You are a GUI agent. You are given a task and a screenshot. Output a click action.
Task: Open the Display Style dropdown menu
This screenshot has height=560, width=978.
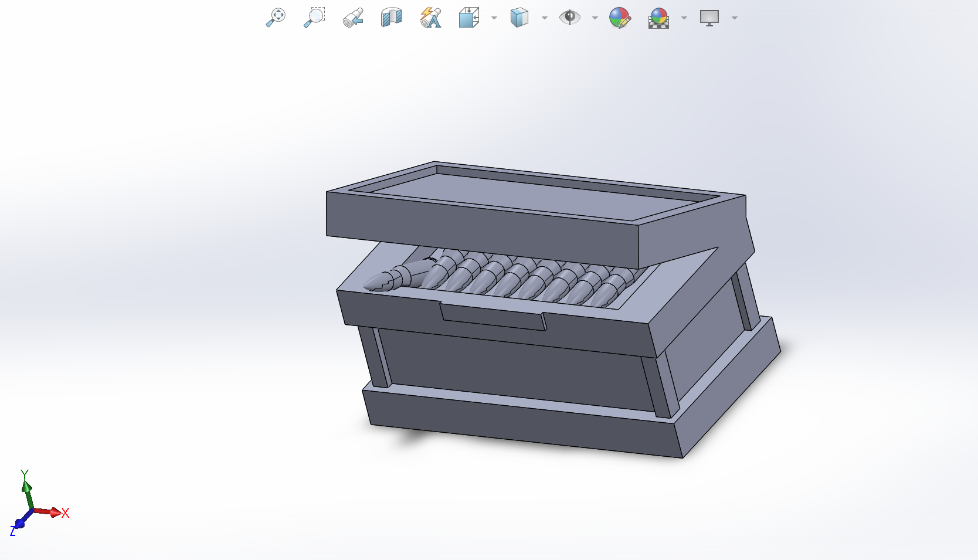[544, 19]
